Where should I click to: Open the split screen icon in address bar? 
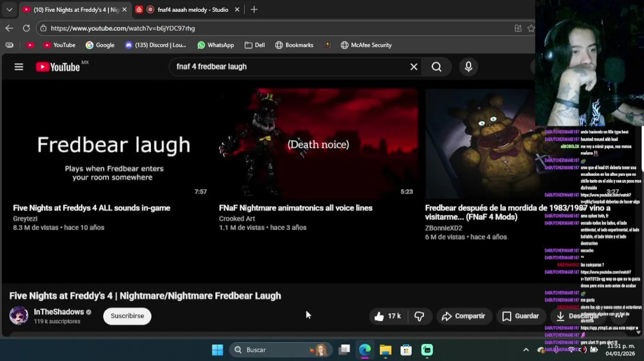(x=518, y=28)
